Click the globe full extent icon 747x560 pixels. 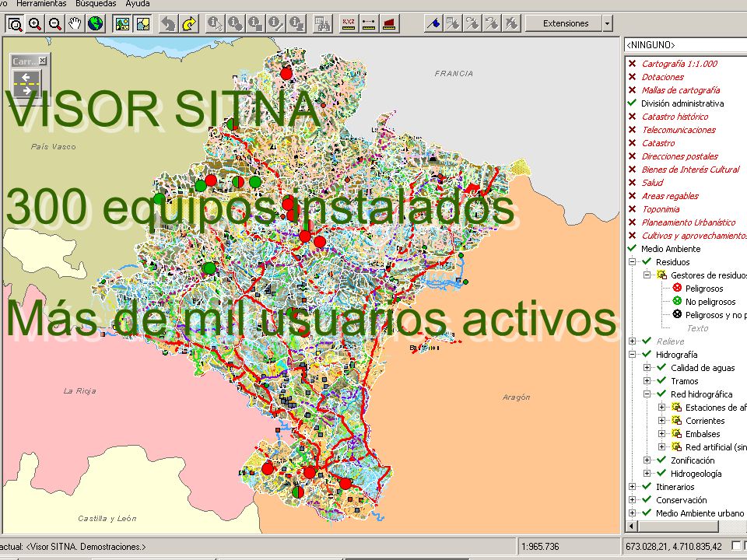(x=95, y=23)
